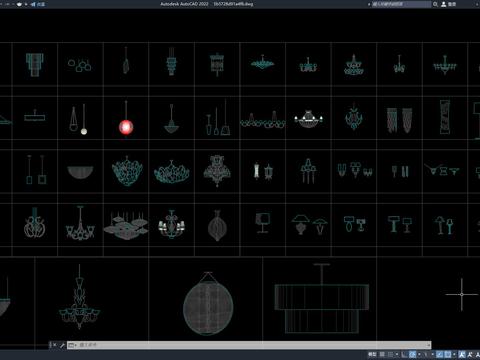480x360 pixels.
Task: Toggle 2D object snap in the status bar
Action: click(448, 354)
